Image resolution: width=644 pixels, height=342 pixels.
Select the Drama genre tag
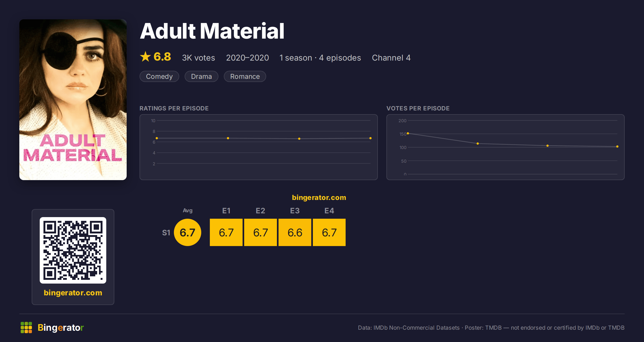[202, 76]
